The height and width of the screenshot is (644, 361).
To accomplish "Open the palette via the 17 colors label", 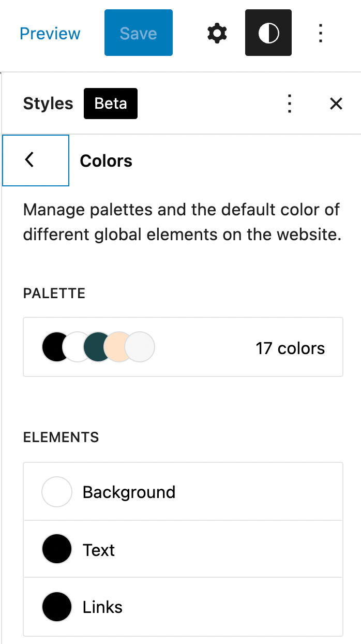I will coord(290,348).
